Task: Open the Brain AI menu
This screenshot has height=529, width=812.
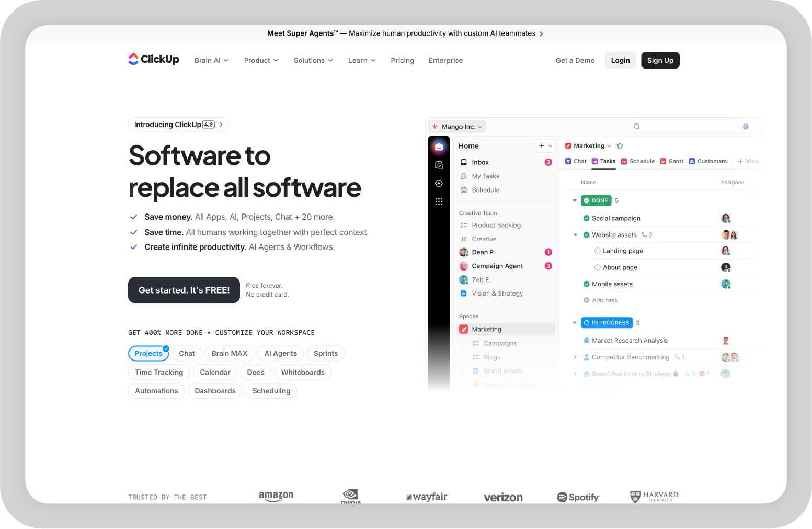Action: (211, 60)
